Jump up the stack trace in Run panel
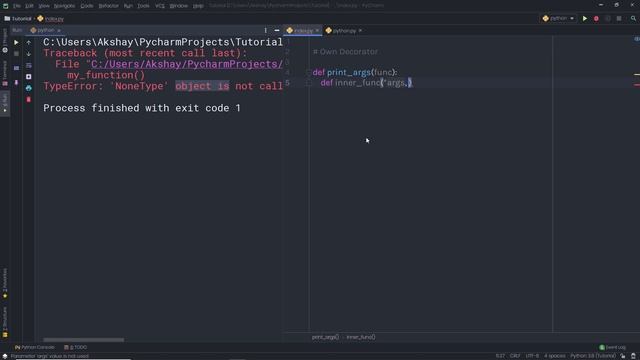Screen dimensions: 640x360 pyautogui.click(x=29, y=42)
